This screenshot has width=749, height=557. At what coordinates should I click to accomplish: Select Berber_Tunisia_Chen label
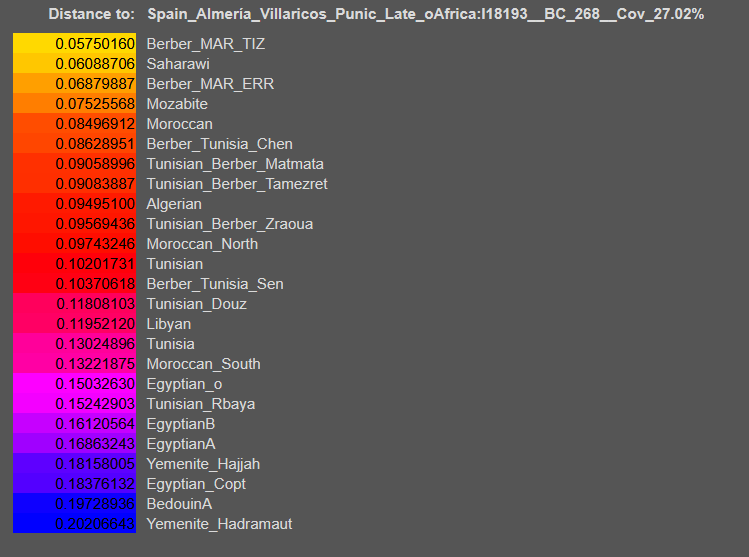(x=219, y=144)
